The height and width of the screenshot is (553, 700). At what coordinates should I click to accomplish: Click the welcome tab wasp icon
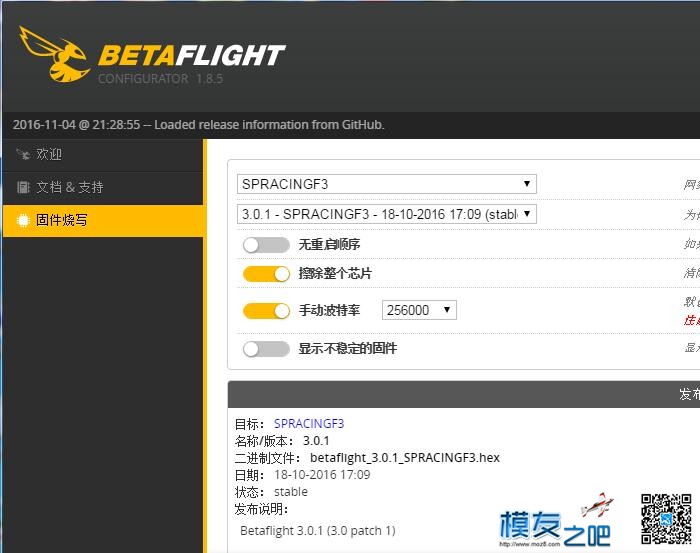[x=23, y=154]
